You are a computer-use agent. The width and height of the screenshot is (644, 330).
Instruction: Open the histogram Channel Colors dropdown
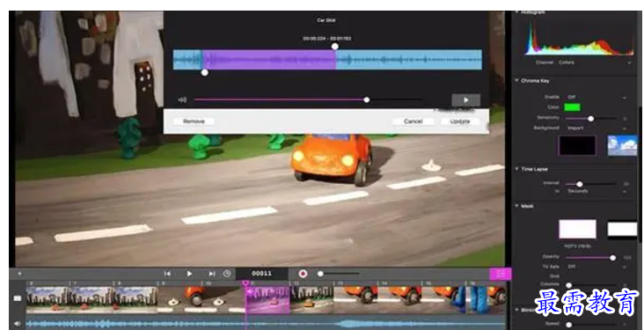[595, 62]
